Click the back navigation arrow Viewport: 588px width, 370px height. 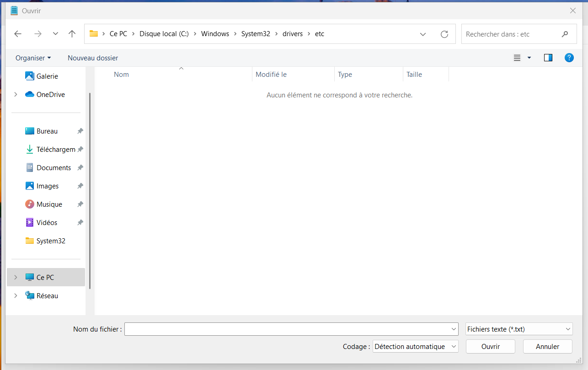18,34
